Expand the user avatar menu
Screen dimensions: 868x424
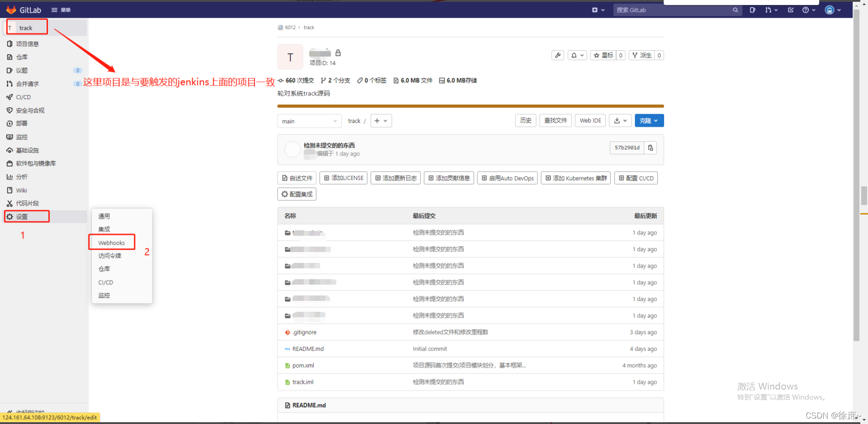pyautogui.click(x=832, y=10)
